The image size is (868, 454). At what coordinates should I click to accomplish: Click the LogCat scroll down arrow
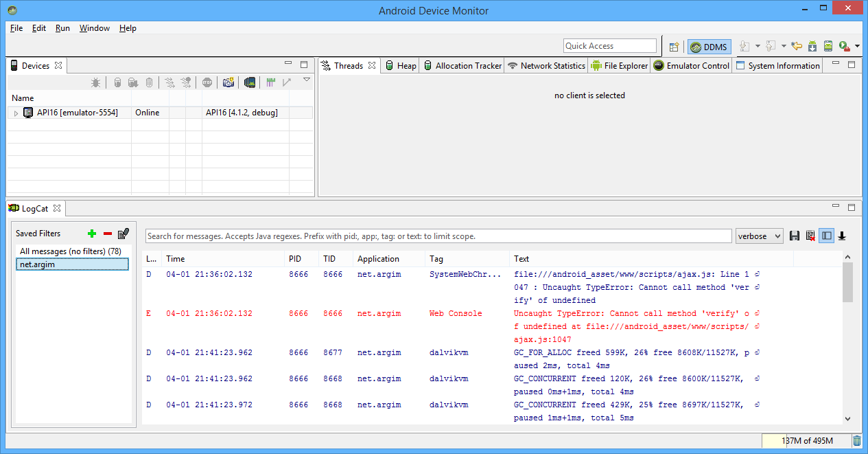click(847, 418)
